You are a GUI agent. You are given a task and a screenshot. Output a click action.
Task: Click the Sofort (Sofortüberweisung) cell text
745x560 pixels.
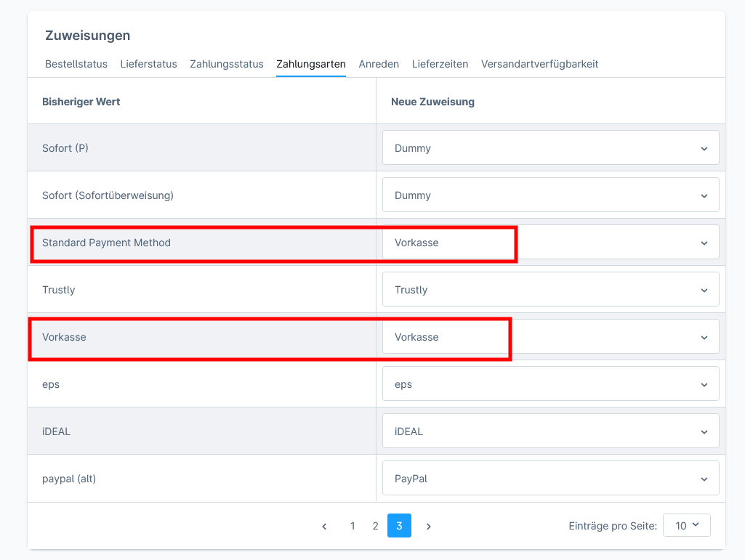pyautogui.click(x=108, y=195)
